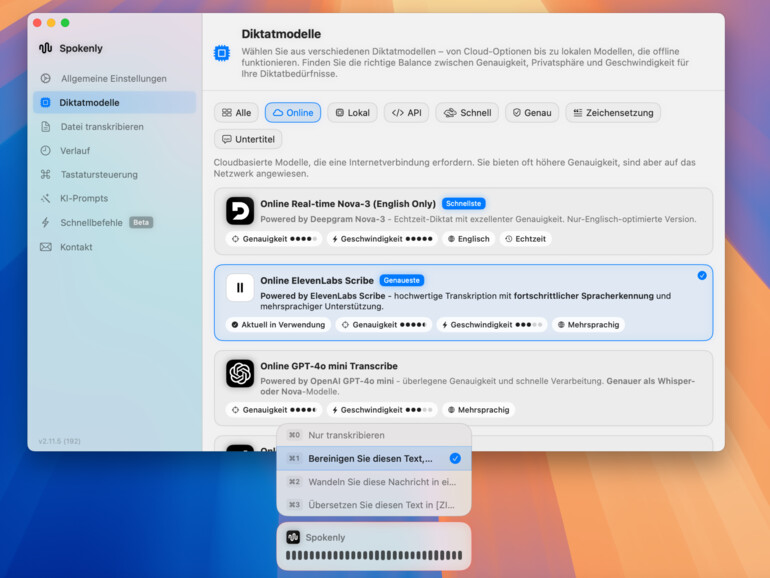This screenshot has height=578, width=770.
Task: Open Tastatursteuerung settings
Action: (x=114, y=174)
